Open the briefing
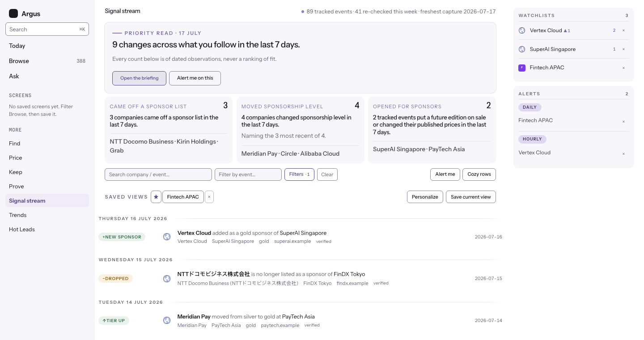The width and height of the screenshot is (644, 340). pyautogui.click(x=140, y=78)
